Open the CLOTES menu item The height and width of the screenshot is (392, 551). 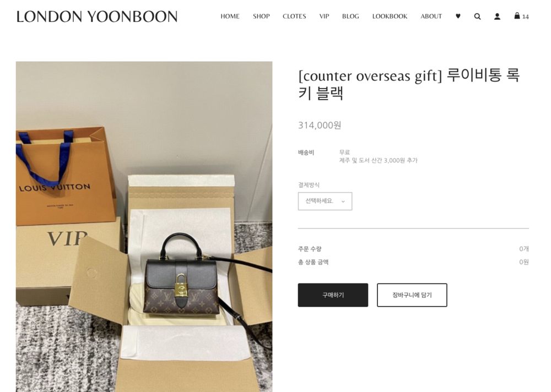(x=294, y=16)
